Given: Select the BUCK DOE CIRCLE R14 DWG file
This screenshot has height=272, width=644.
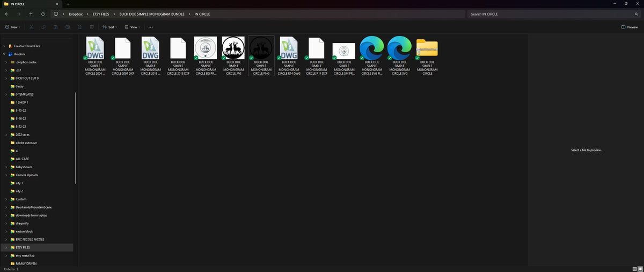Looking at the screenshot, I should click(289, 56).
